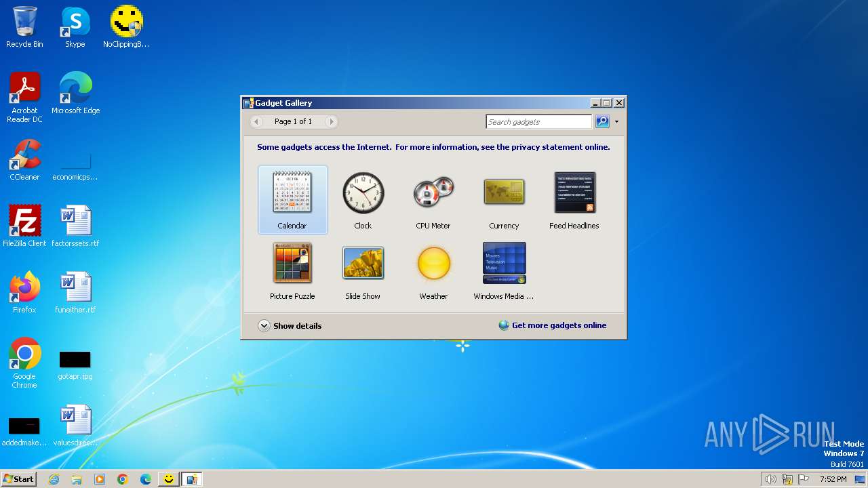Viewport: 868px width, 488px height.
Task: Click the network tray icon
Action: click(787, 479)
